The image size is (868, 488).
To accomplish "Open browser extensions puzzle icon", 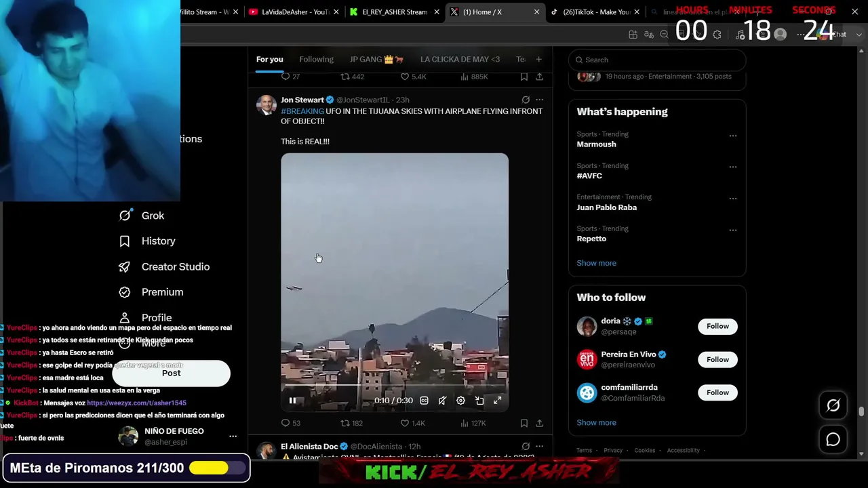I will pos(717,35).
